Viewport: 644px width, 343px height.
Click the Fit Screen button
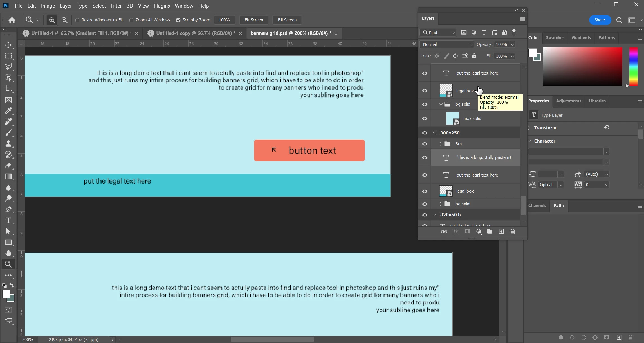pos(253,20)
